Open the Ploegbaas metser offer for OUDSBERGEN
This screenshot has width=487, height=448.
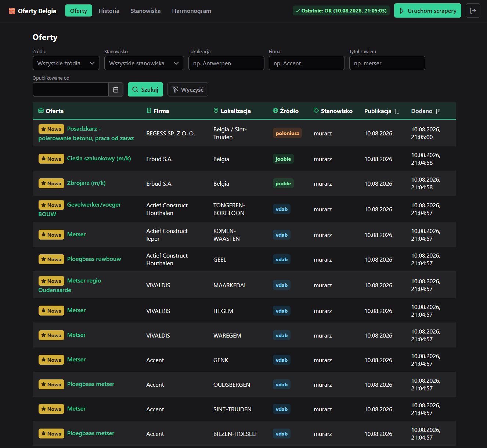click(x=91, y=384)
